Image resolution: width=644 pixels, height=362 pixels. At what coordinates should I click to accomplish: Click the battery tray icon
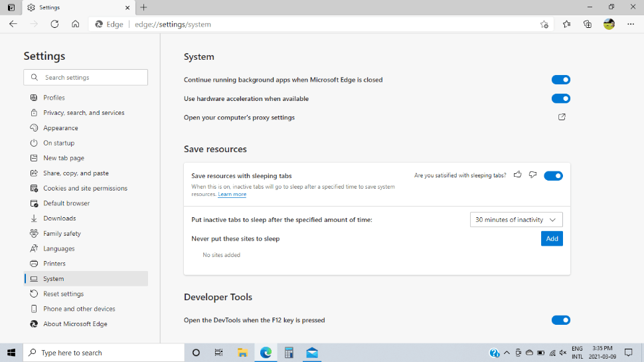point(541,353)
